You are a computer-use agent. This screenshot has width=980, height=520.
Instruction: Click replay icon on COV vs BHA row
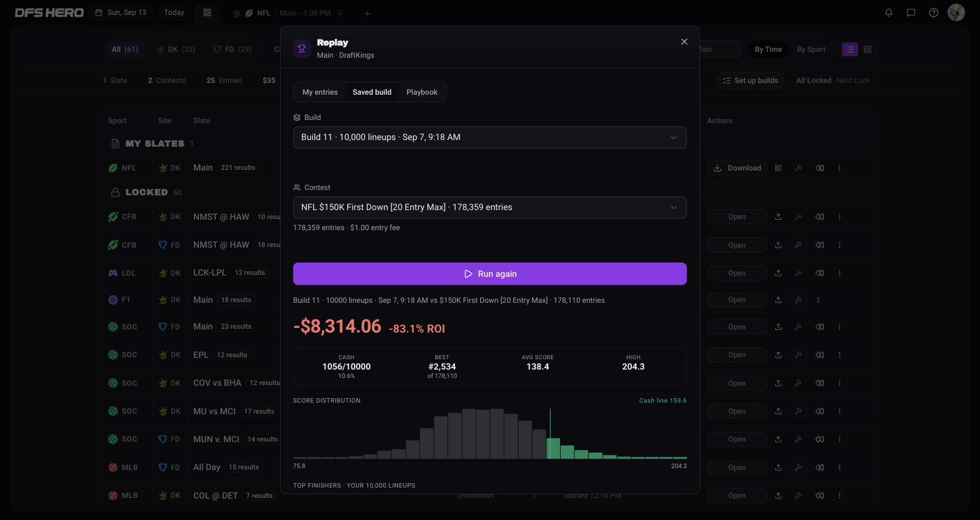tap(819, 383)
